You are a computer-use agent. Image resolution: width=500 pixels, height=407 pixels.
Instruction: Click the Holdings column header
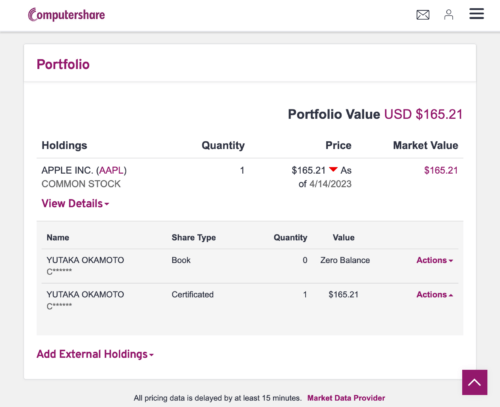pyautogui.click(x=64, y=145)
